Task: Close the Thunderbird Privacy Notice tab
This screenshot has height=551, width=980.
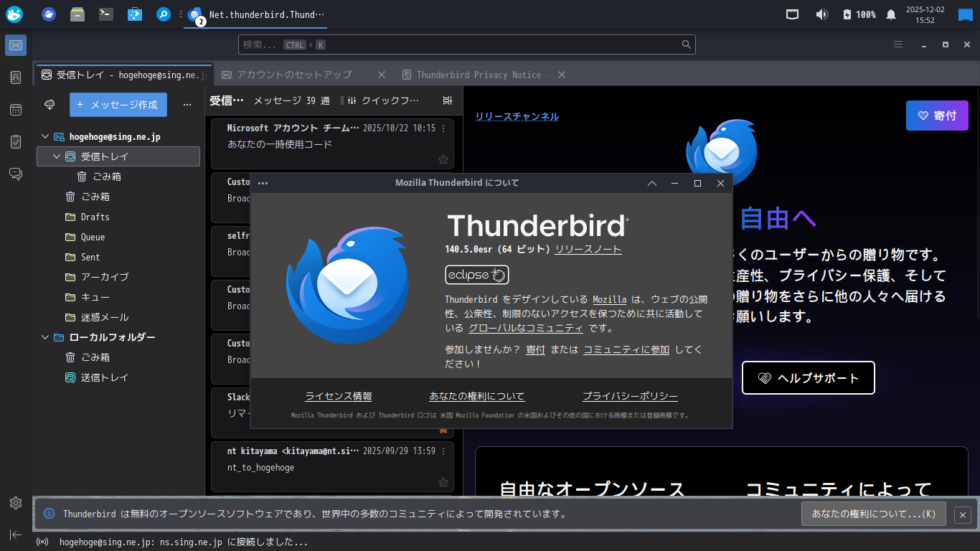Action: (562, 75)
